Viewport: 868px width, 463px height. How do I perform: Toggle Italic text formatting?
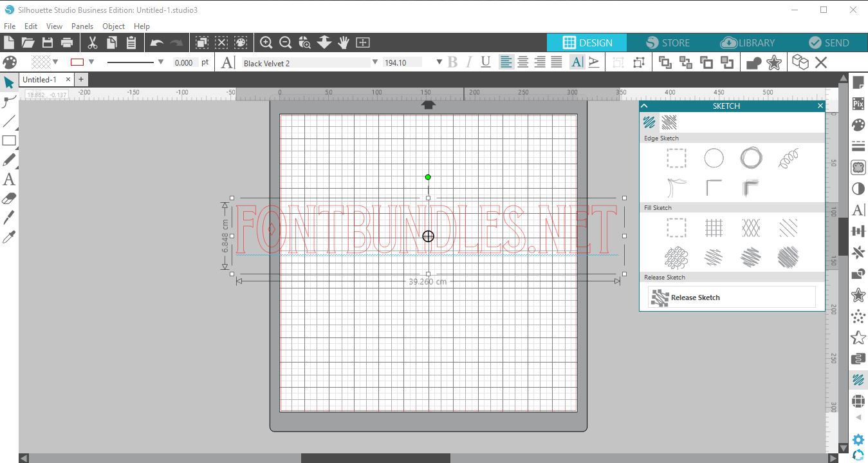[x=468, y=62]
